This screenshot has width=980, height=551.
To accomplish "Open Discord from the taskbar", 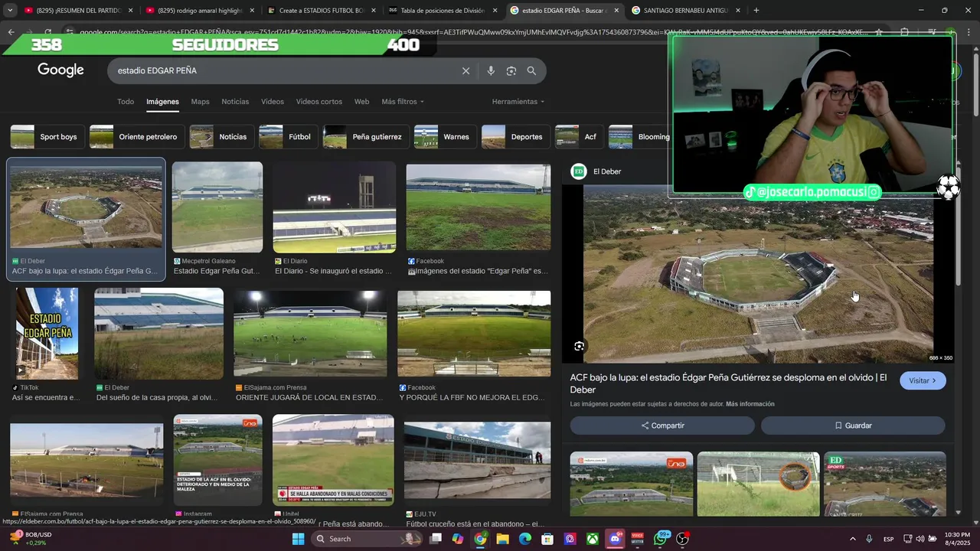I will click(x=614, y=539).
